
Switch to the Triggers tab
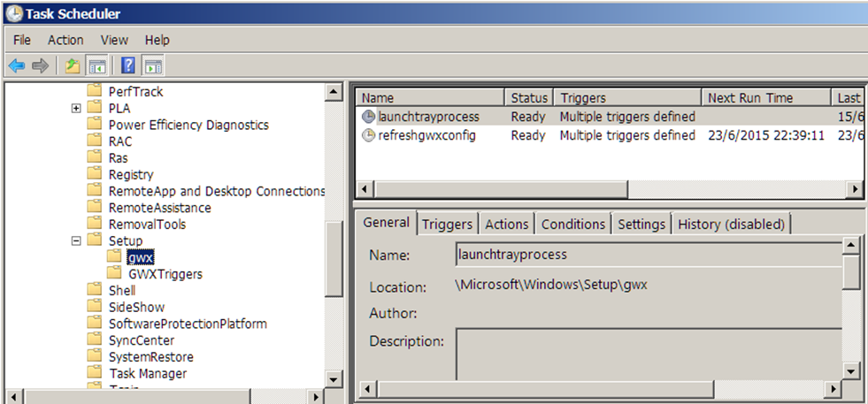click(x=447, y=225)
